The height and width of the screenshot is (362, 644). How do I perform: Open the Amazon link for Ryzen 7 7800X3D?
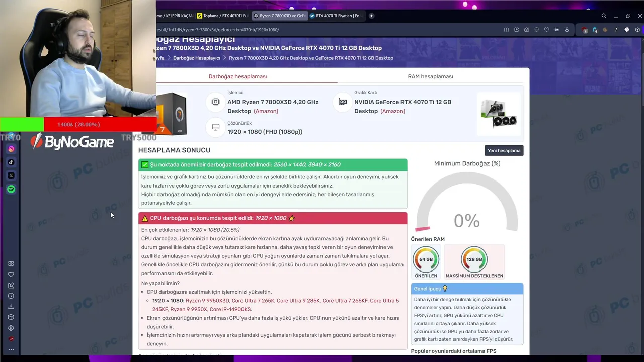point(266,111)
